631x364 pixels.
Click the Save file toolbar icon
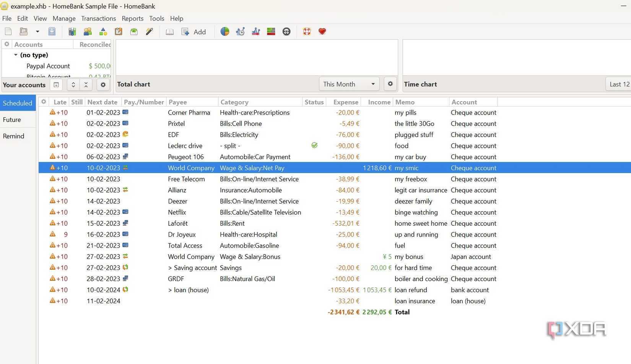pyautogui.click(x=52, y=32)
